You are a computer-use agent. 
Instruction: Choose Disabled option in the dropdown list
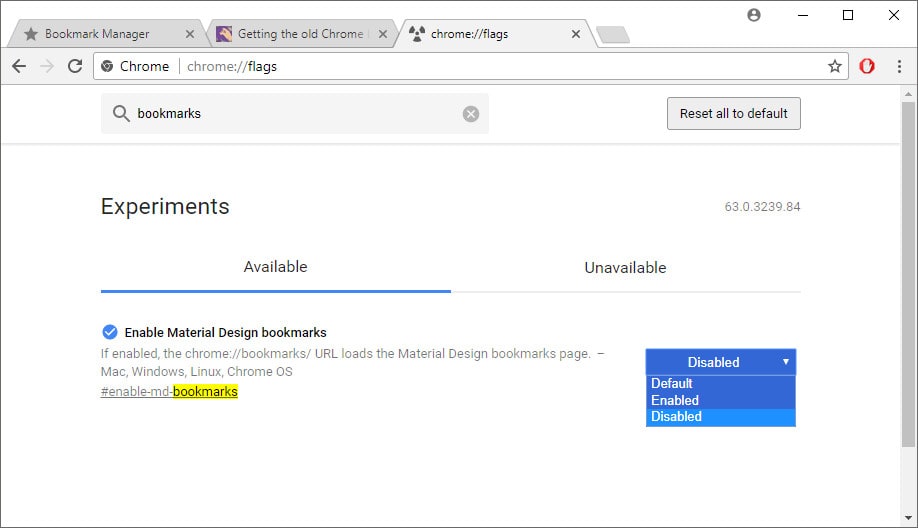tap(721, 417)
